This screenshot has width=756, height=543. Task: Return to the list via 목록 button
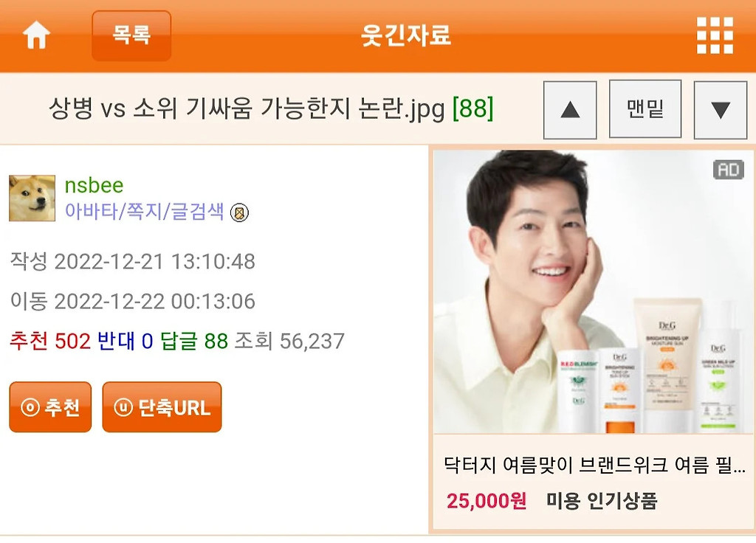(x=131, y=35)
